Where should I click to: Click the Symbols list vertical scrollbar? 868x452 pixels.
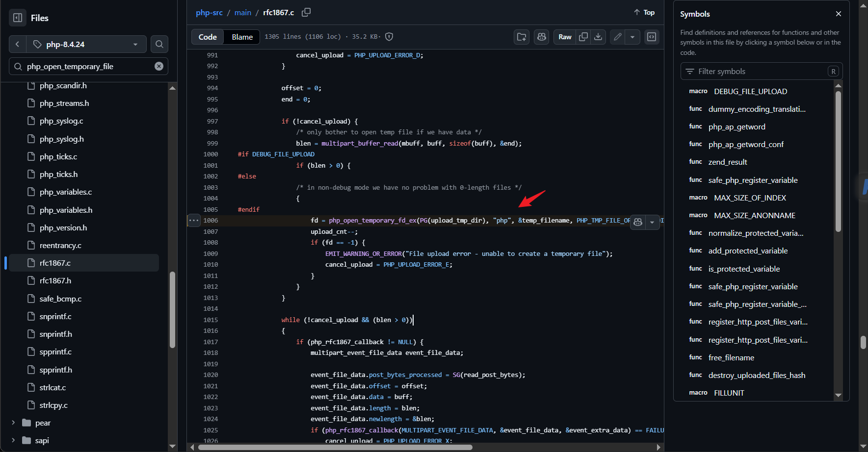[838, 161]
